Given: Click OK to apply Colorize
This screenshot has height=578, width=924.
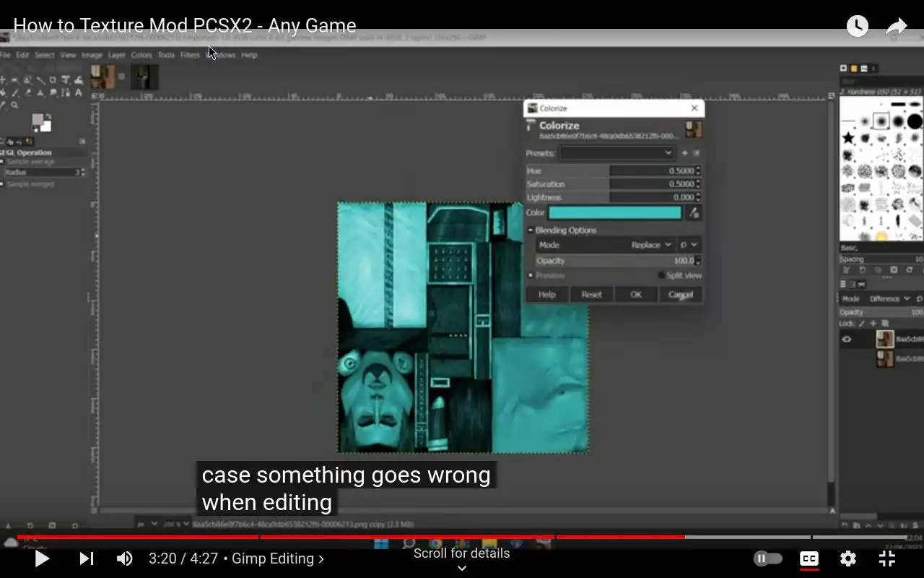Looking at the screenshot, I should (x=636, y=294).
